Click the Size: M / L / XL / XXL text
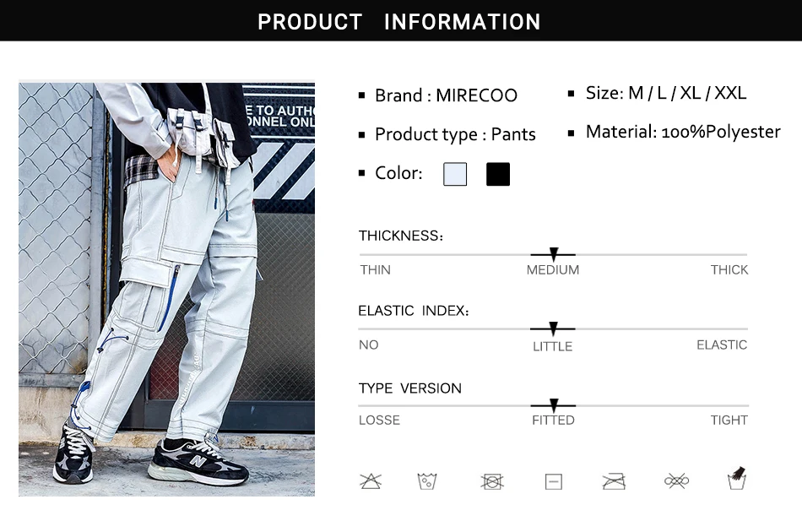Viewport: 802px width, 532px height. click(666, 93)
